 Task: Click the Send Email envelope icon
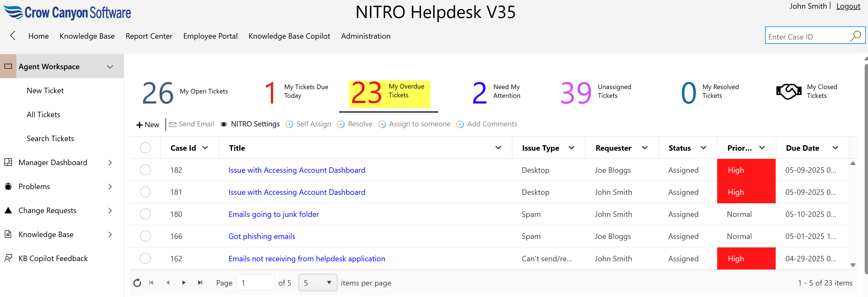point(173,125)
